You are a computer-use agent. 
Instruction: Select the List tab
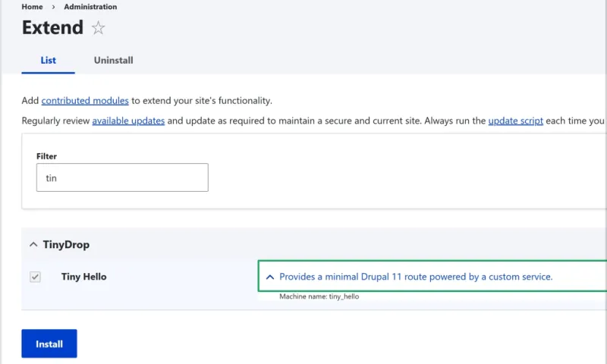[48, 61]
